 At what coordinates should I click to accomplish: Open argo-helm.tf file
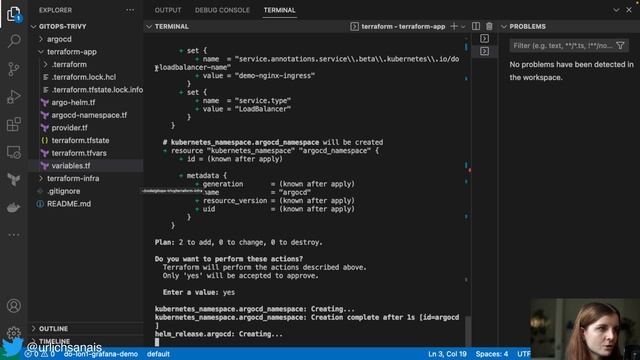pos(73,102)
